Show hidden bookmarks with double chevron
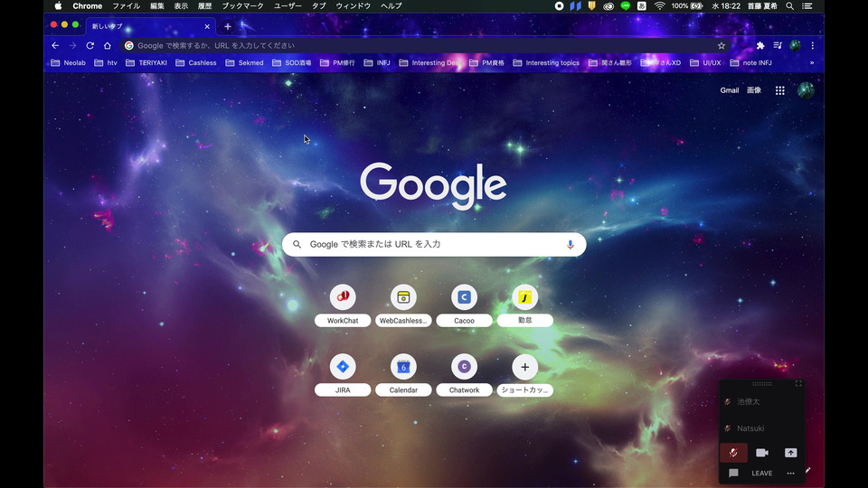This screenshot has height=488, width=868. 812,63
